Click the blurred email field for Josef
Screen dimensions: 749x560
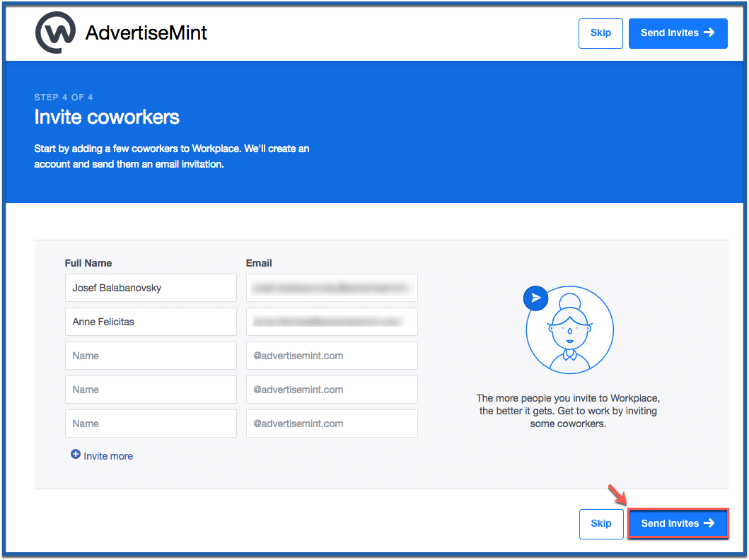[x=332, y=288]
